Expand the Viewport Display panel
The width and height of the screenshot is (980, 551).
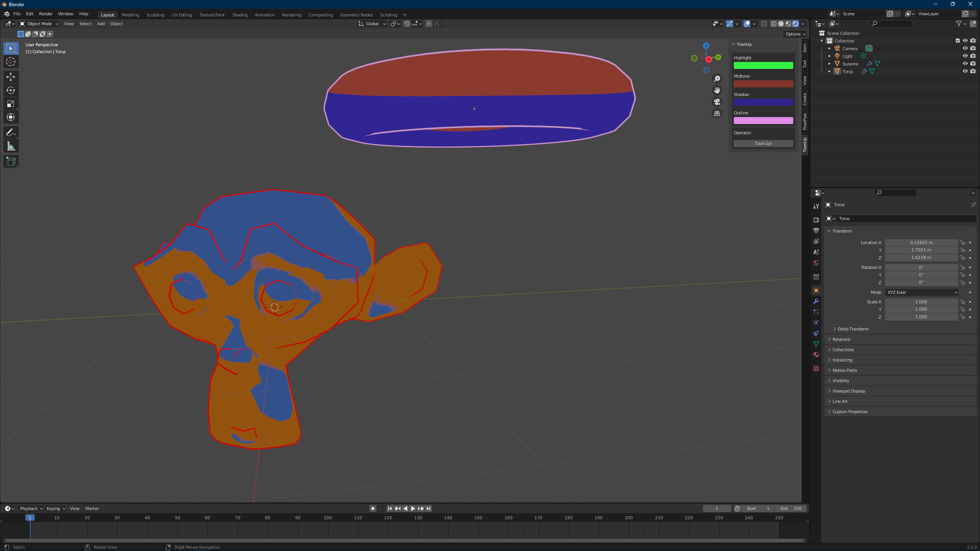[x=901, y=391]
